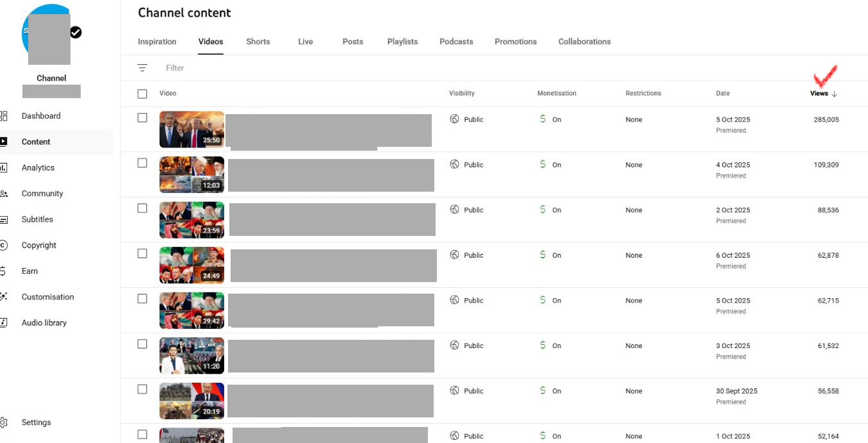
Task: Switch to the Shorts tab
Action: point(258,42)
